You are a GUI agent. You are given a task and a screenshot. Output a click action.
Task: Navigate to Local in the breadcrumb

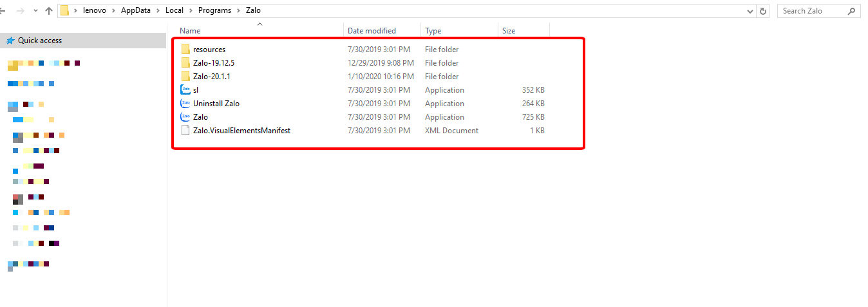pyautogui.click(x=175, y=10)
